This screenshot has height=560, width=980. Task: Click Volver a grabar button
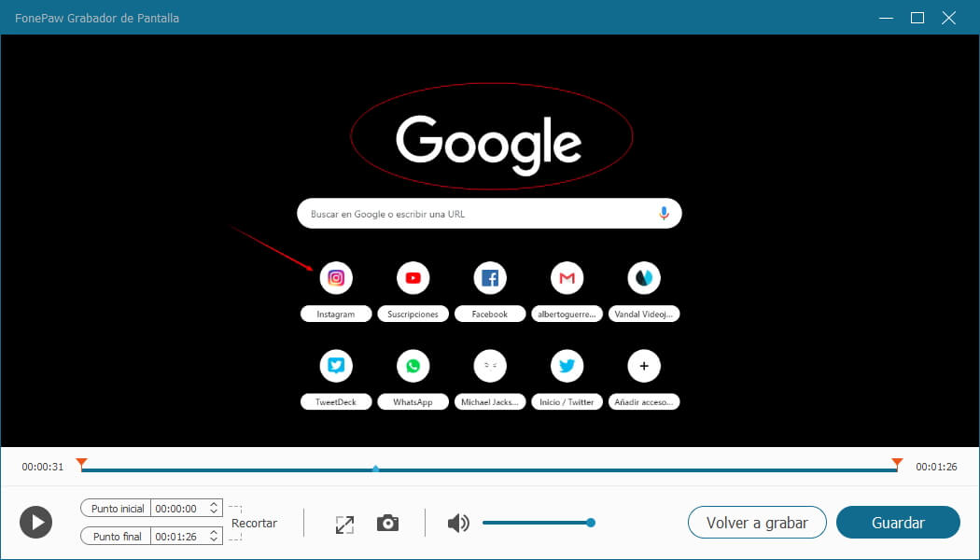coord(757,523)
